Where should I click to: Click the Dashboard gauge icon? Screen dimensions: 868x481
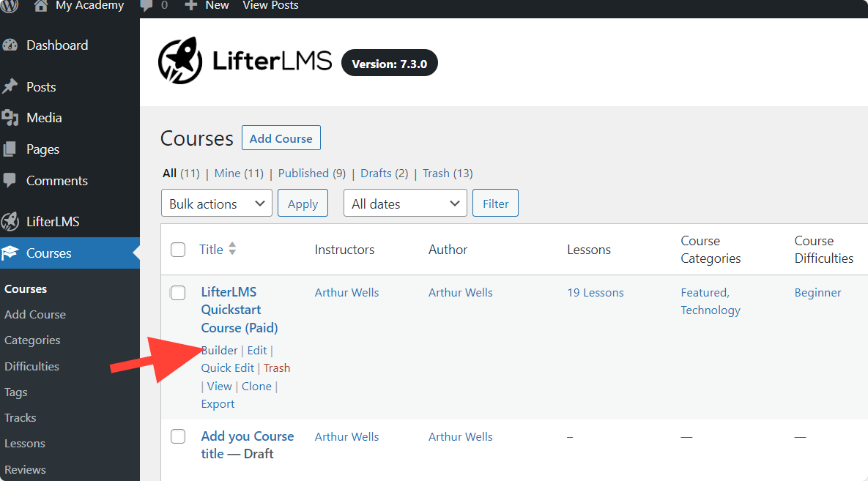(10, 45)
